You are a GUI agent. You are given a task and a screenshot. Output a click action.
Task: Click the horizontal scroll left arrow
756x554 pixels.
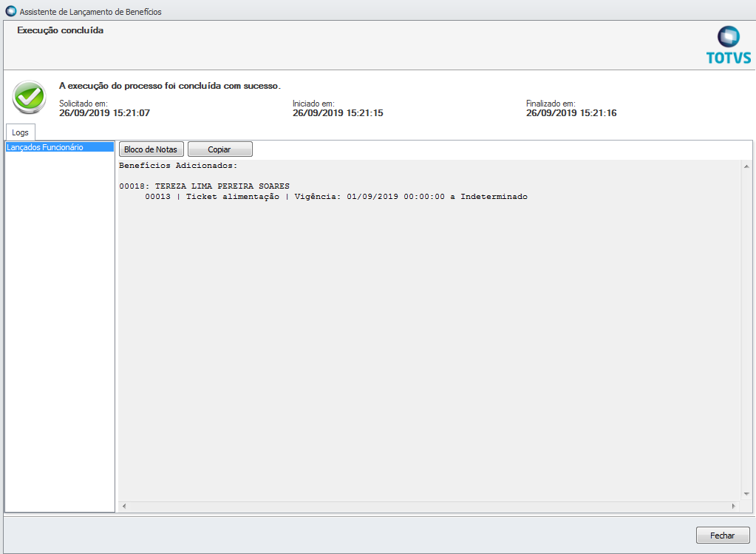tap(124, 506)
